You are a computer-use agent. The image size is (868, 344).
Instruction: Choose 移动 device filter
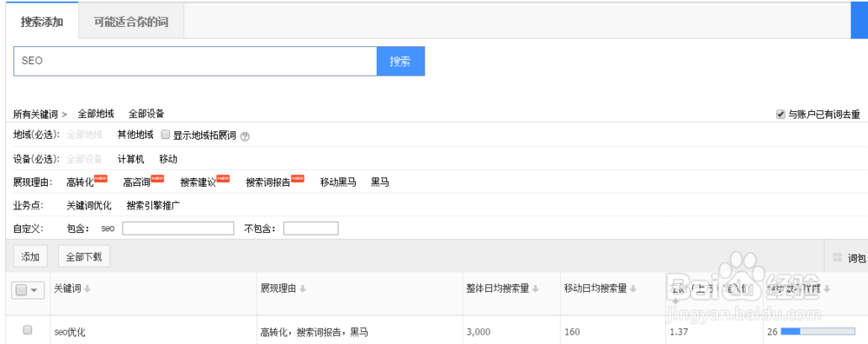168,159
